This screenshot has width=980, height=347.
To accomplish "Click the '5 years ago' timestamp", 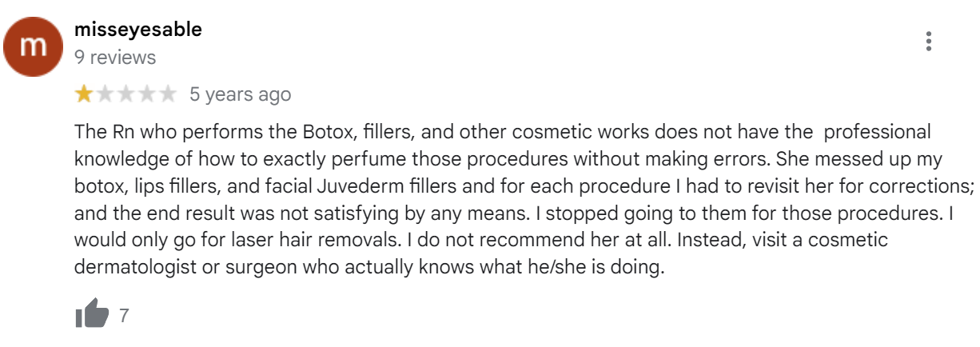I will (240, 95).
